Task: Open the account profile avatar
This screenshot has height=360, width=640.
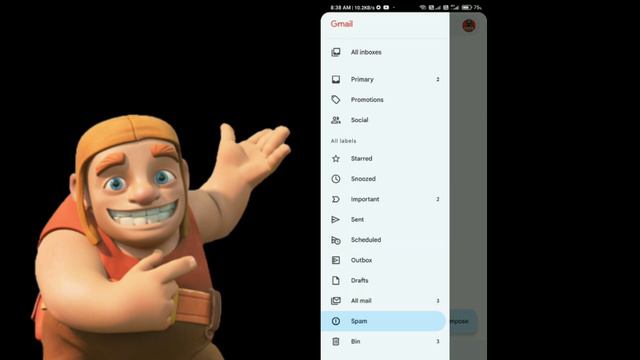Action: pyautogui.click(x=469, y=25)
